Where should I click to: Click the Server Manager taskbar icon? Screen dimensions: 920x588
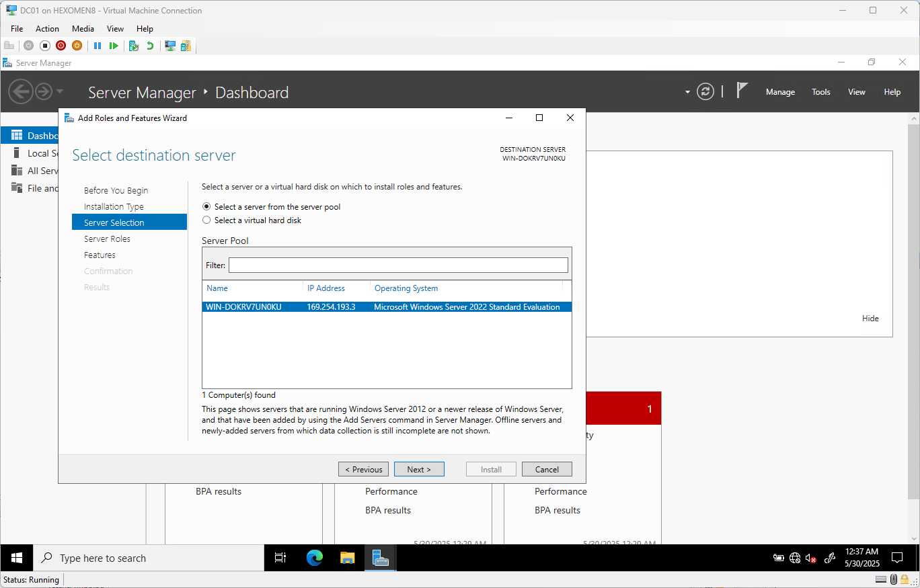point(381,558)
